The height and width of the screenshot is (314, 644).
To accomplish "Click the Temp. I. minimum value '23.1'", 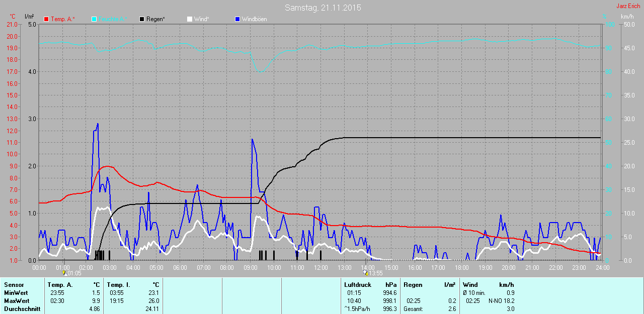I will click(153, 293).
